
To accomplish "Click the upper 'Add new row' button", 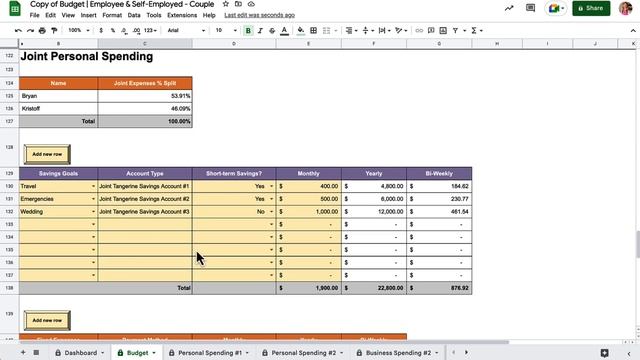I will coord(47,154).
